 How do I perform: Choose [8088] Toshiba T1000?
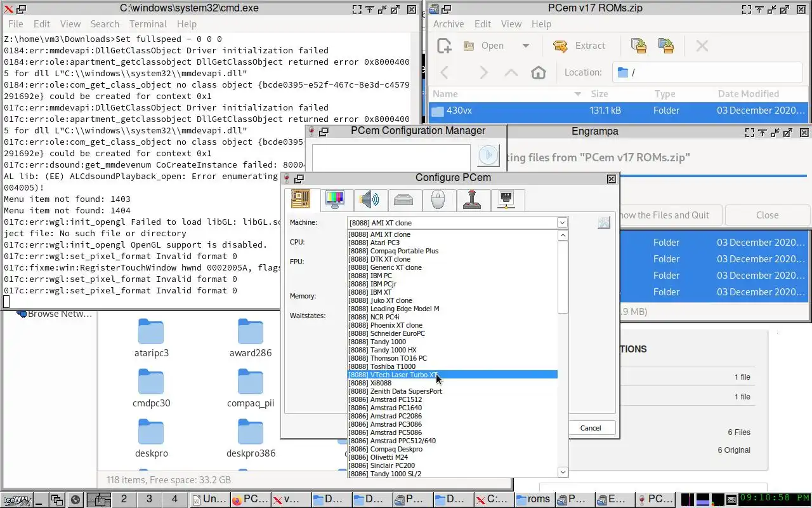[x=452, y=366]
